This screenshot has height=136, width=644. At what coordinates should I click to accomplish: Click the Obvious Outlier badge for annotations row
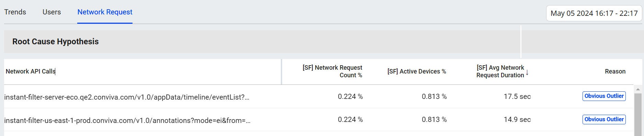[604, 120]
